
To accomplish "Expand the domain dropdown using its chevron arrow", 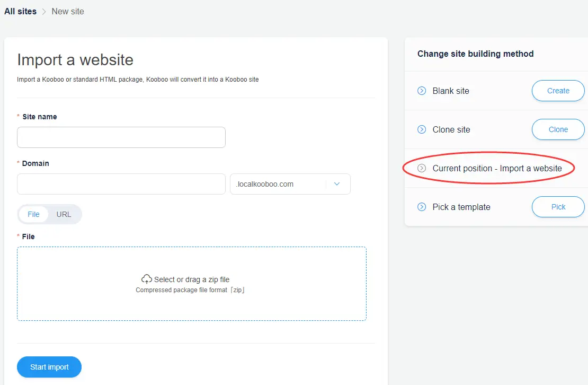I will [x=337, y=184].
